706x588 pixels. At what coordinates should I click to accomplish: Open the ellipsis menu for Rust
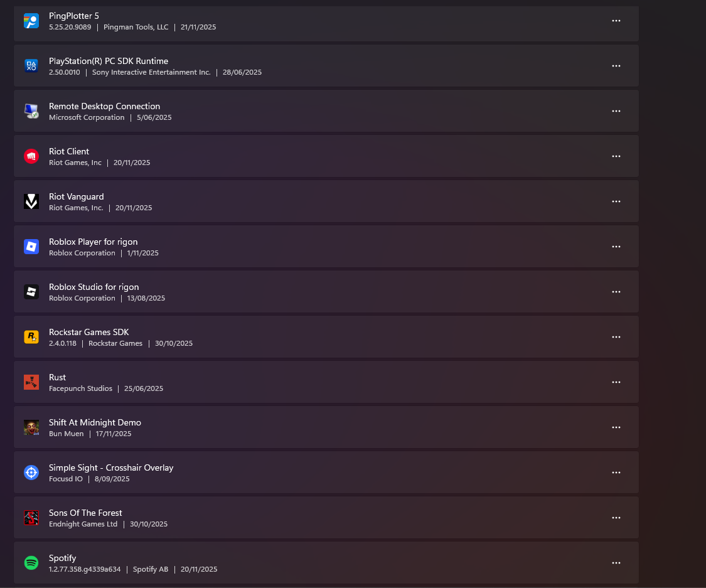[616, 382]
